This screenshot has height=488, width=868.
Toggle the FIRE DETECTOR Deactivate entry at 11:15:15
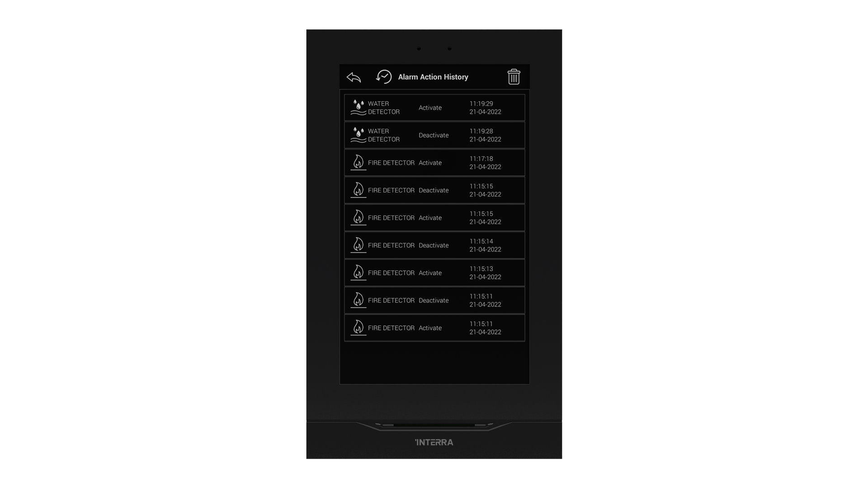coord(434,189)
